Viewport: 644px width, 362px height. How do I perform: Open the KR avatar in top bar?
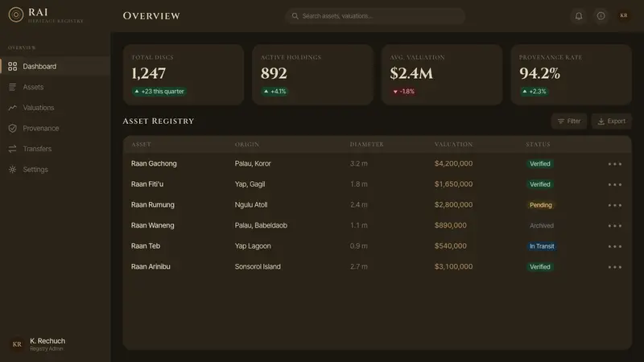tap(623, 15)
